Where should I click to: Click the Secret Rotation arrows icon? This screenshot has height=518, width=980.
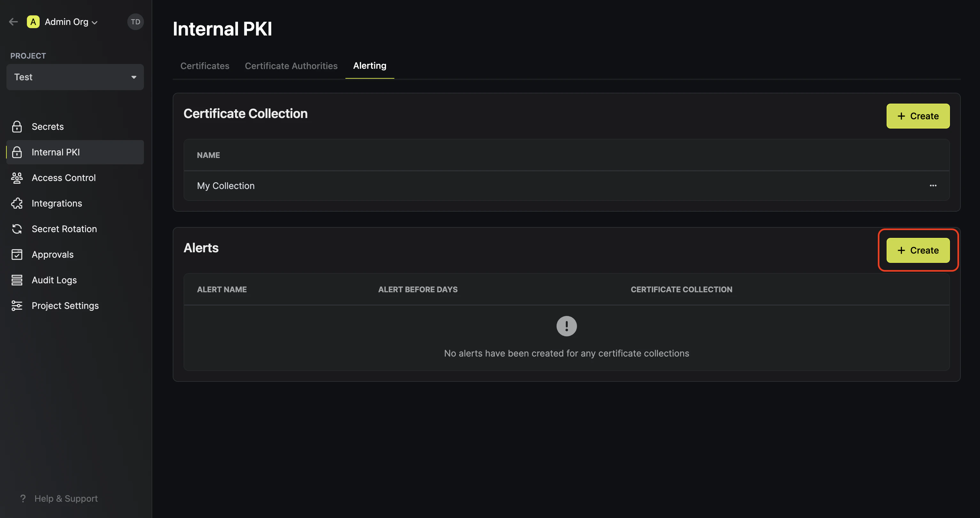(17, 229)
